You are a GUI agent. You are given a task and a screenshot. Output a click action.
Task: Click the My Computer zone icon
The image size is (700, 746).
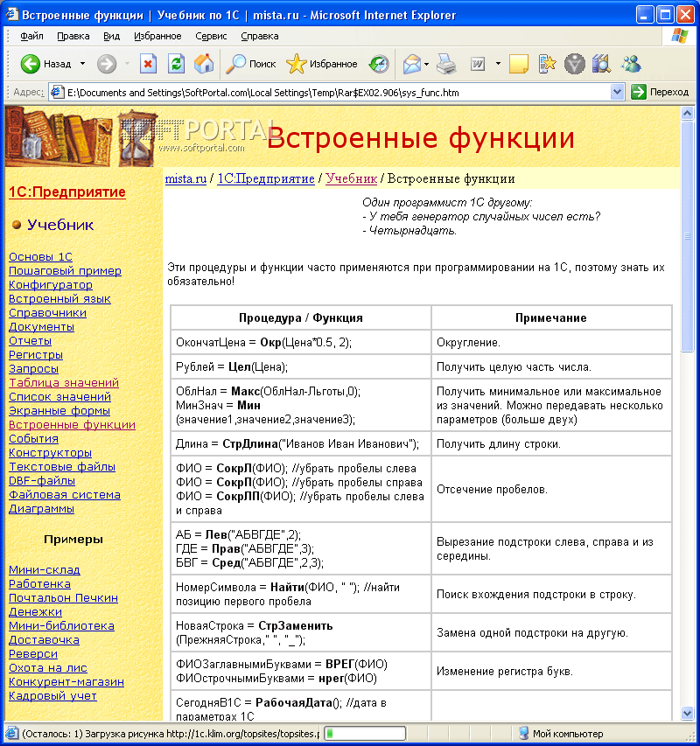[523, 734]
